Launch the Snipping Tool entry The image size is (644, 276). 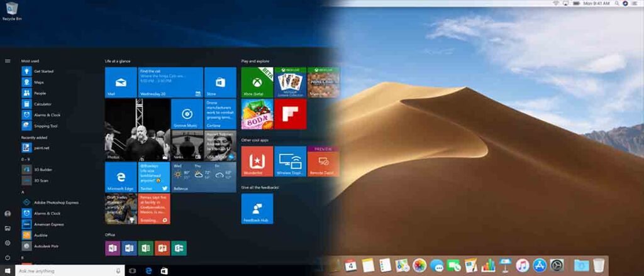click(40, 126)
